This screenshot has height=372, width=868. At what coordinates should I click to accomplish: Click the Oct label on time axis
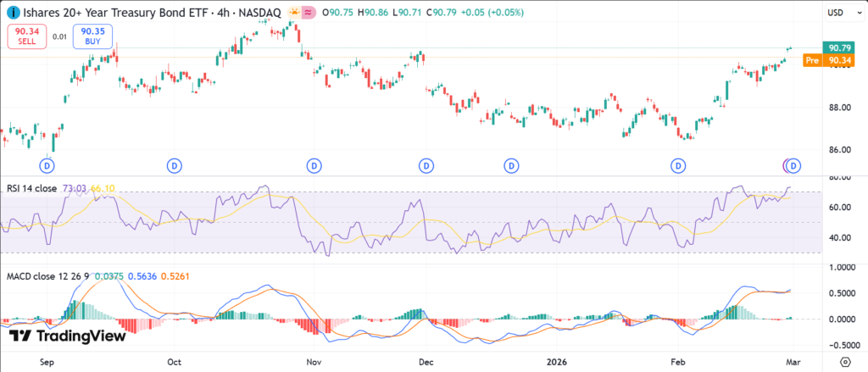174,362
